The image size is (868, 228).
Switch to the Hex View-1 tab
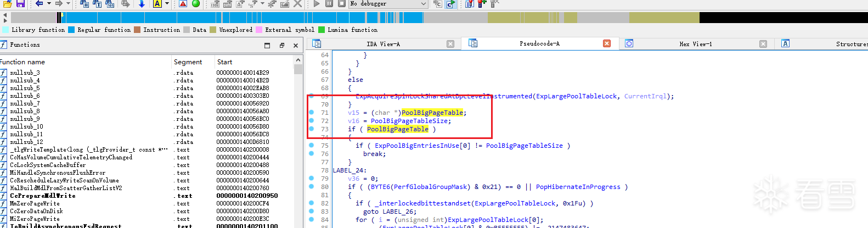tap(695, 44)
